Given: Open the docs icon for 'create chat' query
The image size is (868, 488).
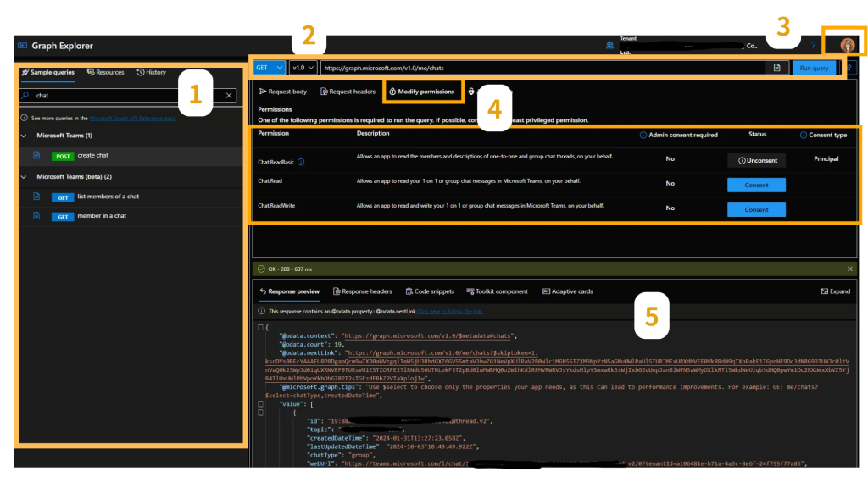Looking at the screenshot, I should point(36,155).
